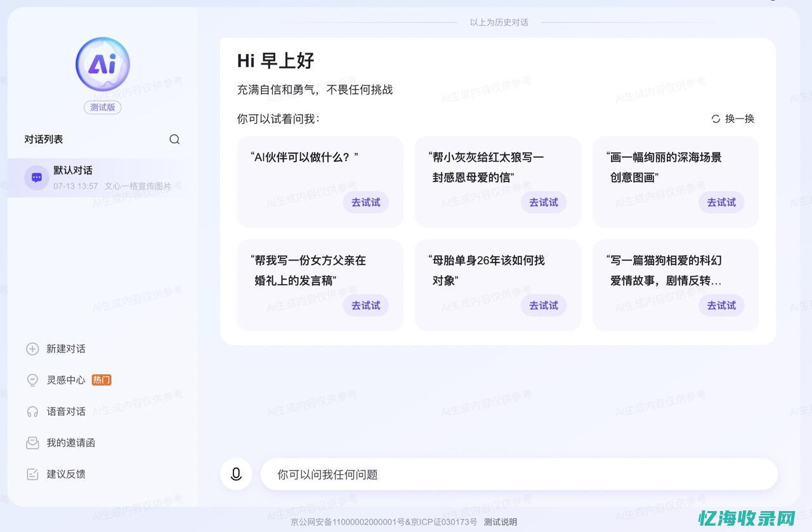Click 去试试 on 猫狗相爱的科幻 card
Screen dimensions: 812x532
[x=721, y=306]
